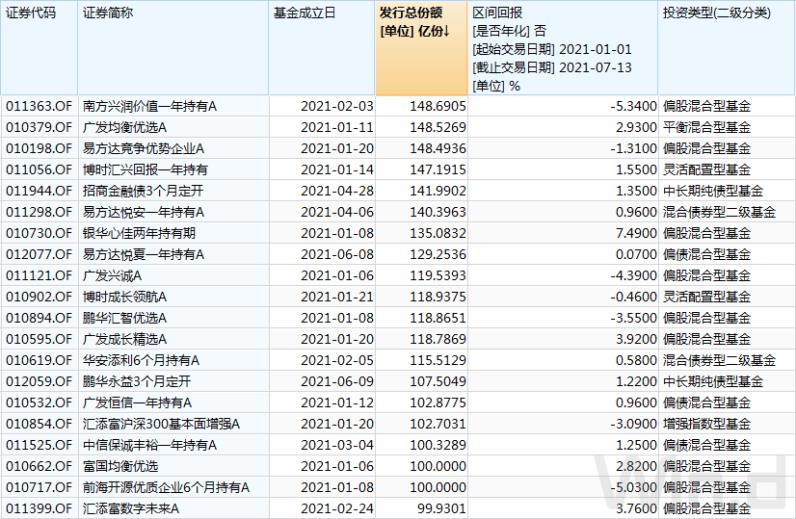Select code cell 010198.OF
Viewport: 796px width, 519px height.
click(39, 149)
